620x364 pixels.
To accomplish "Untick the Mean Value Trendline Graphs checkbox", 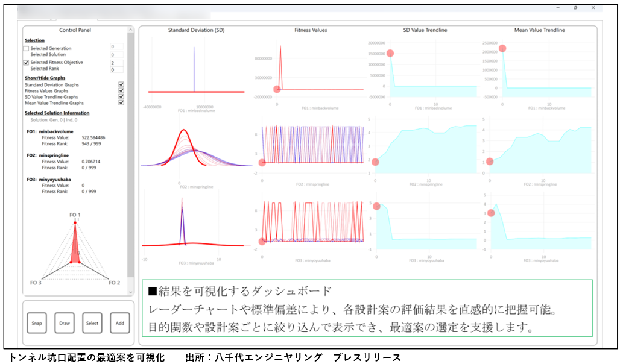I will click(x=121, y=102).
